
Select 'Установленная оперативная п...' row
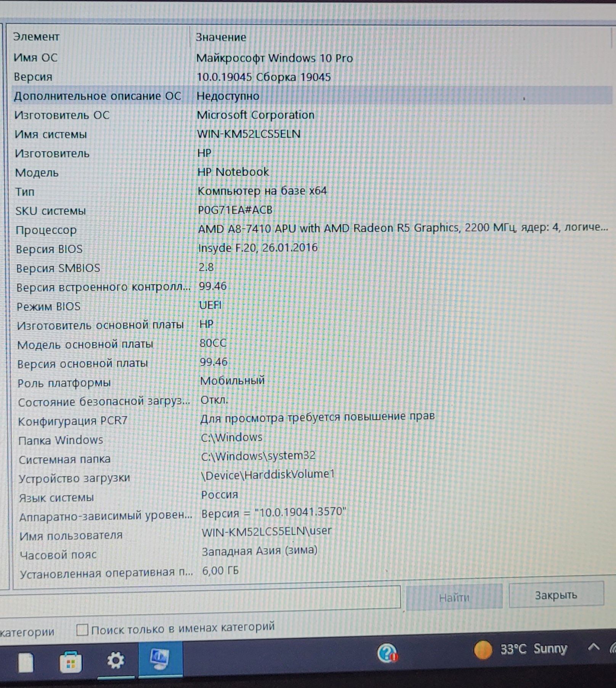tap(312, 572)
